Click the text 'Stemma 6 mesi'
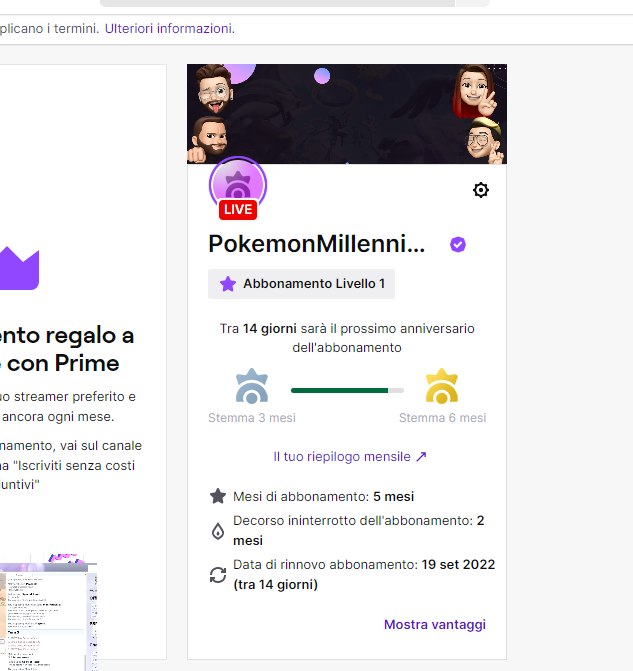Viewport: 633px width, 671px height. click(443, 418)
